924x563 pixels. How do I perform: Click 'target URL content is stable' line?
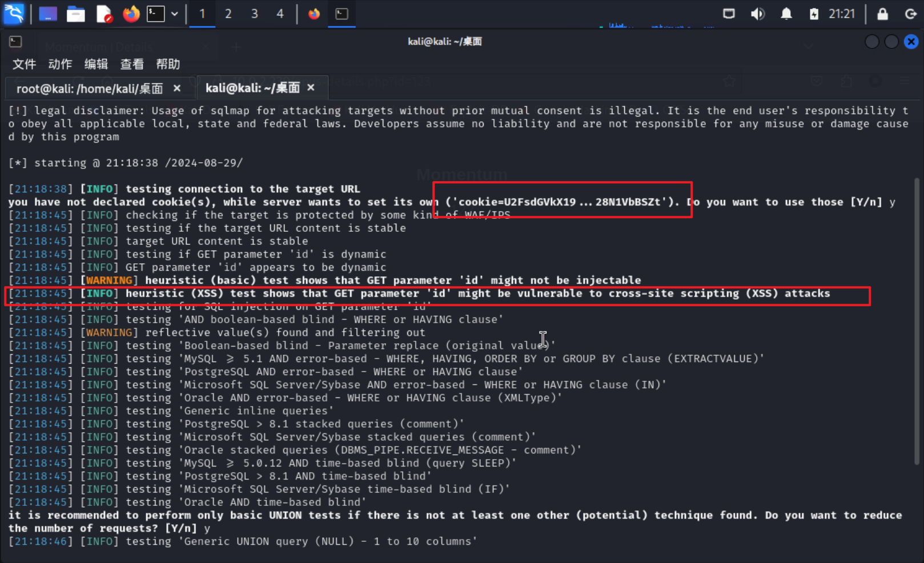pyautogui.click(x=158, y=242)
